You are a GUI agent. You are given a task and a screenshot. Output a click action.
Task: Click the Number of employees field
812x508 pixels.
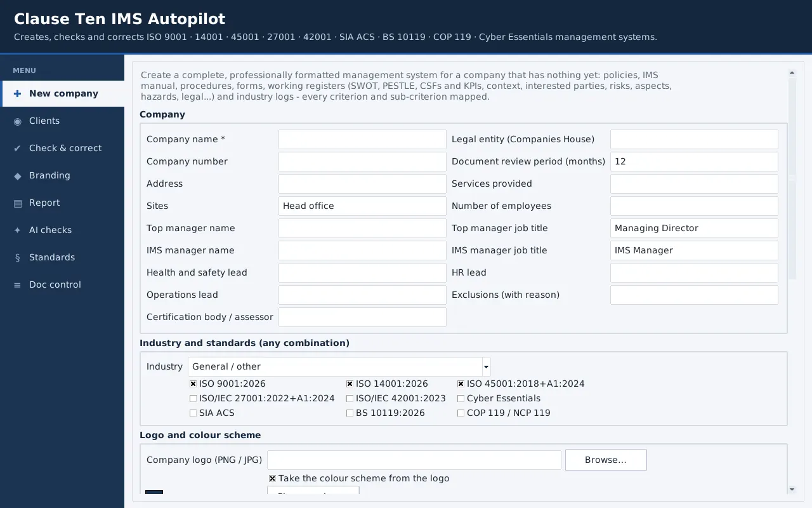694,206
